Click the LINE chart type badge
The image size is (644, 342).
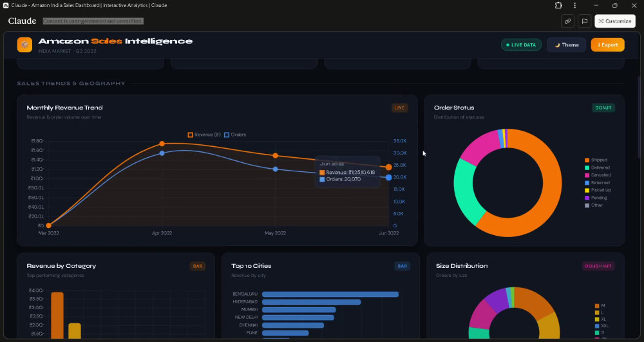click(x=400, y=108)
